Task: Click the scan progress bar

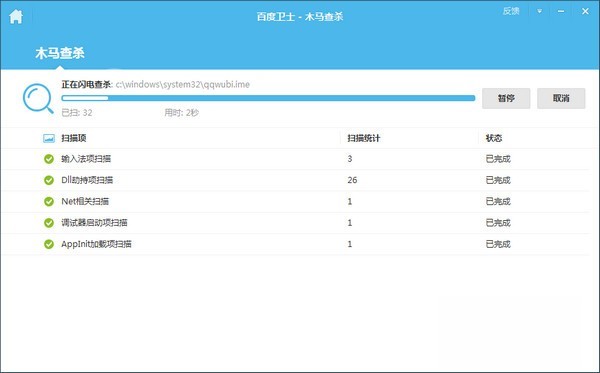Action: 268,98
